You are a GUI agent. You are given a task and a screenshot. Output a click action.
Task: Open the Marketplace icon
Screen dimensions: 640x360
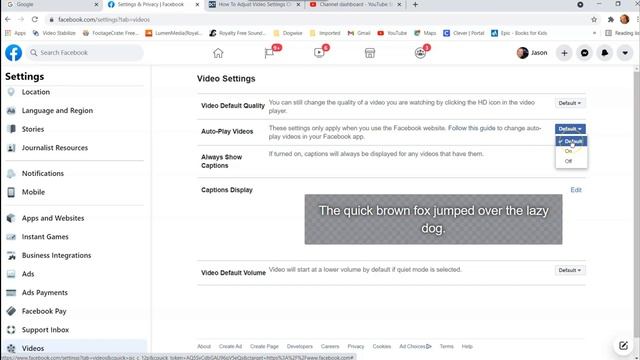(x=370, y=53)
